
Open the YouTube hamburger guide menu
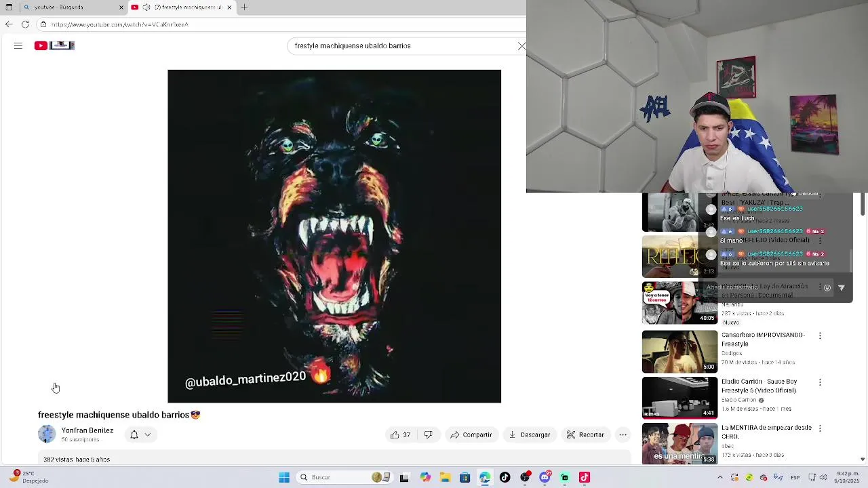[x=18, y=45]
